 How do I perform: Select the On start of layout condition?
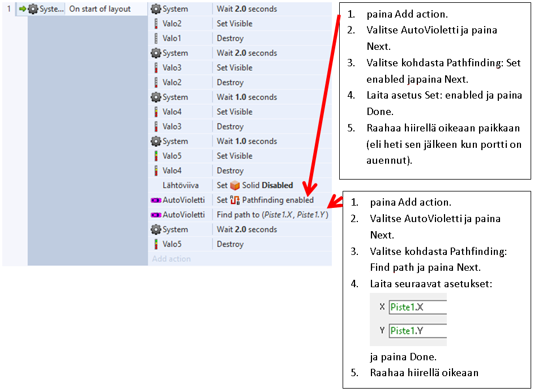pos(100,9)
